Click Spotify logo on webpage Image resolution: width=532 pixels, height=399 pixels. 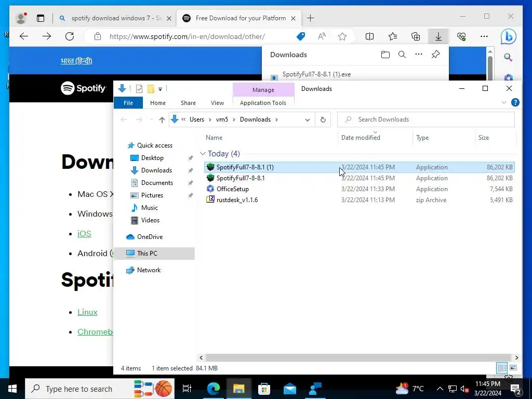(x=84, y=88)
